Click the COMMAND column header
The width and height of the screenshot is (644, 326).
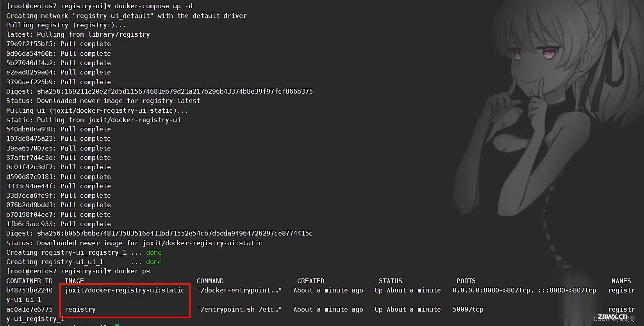point(210,281)
